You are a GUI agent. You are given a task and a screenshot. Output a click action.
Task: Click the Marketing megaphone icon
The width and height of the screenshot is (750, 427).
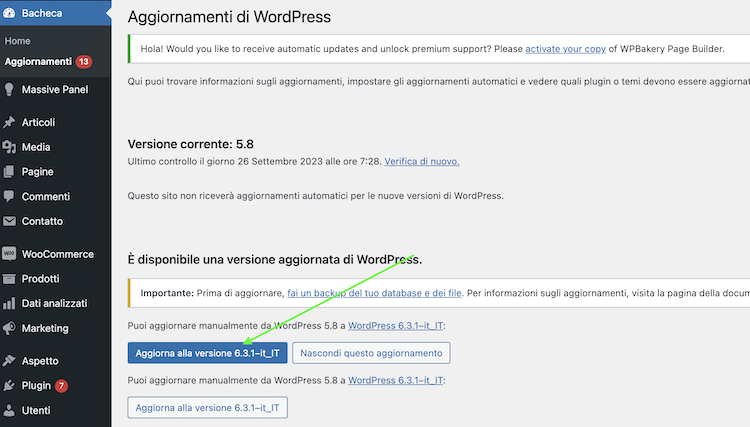point(9,328)
